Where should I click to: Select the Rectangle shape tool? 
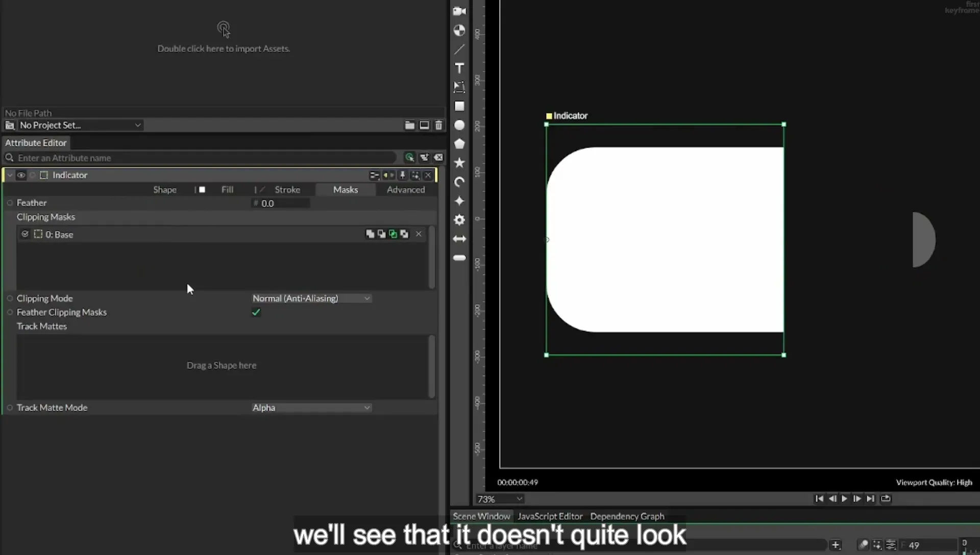coord(459,106)
